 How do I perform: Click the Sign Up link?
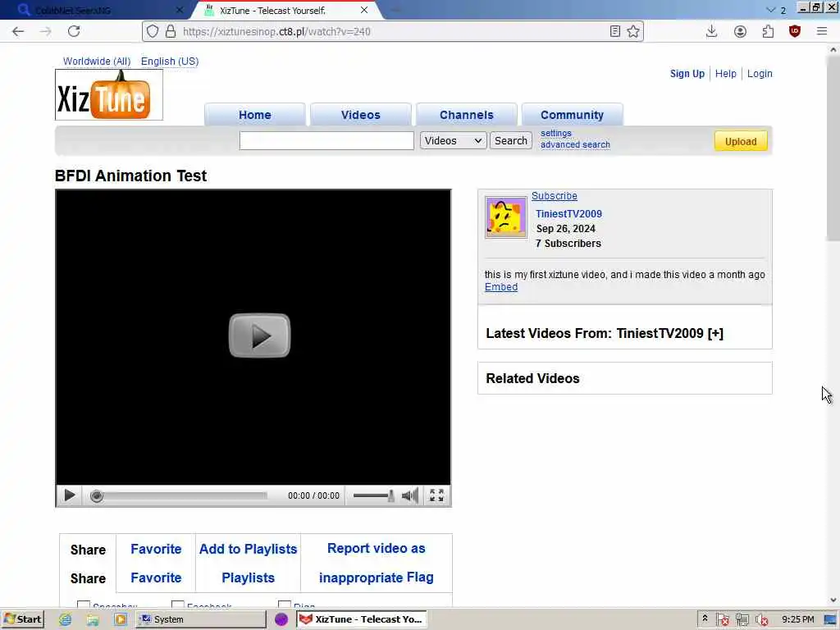[687, 74]
